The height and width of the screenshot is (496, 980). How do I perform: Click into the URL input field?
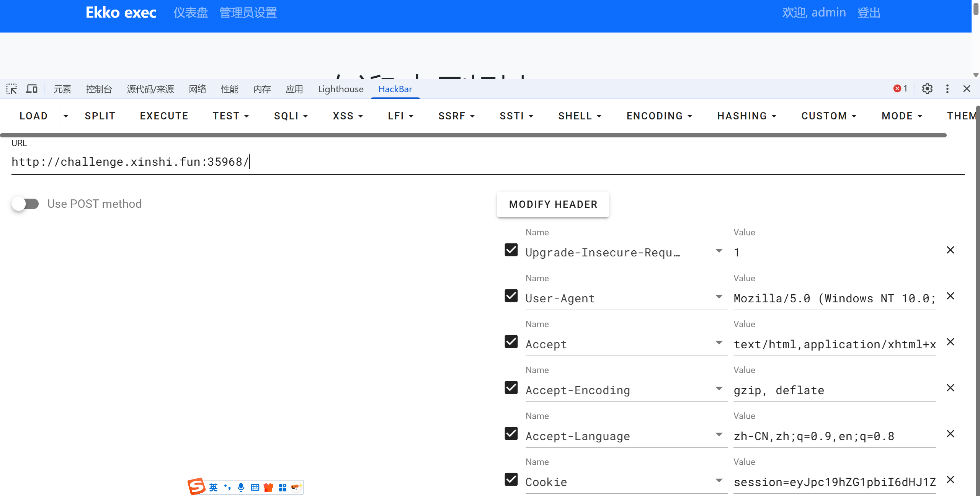(486, 162)
